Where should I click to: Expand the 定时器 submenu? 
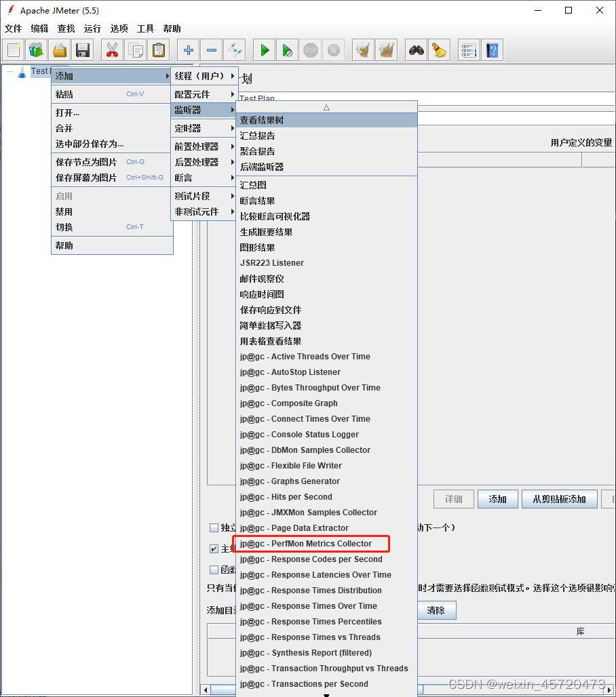click(x=204, y=128)
